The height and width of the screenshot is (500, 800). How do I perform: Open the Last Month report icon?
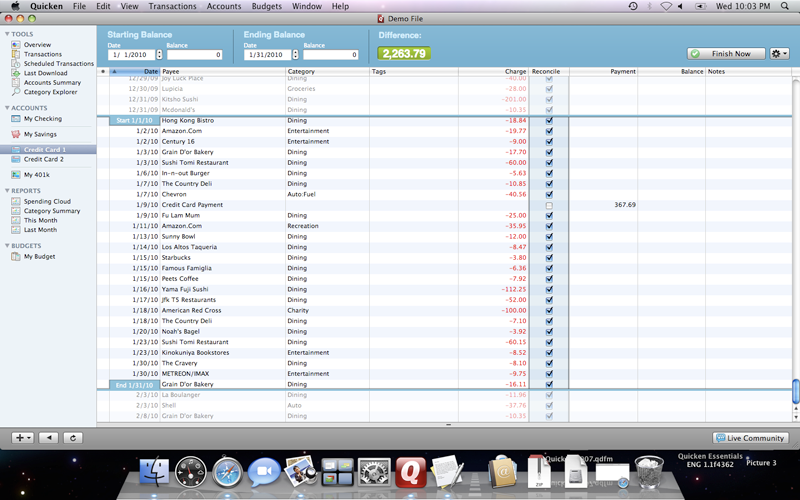coord(16,230)
